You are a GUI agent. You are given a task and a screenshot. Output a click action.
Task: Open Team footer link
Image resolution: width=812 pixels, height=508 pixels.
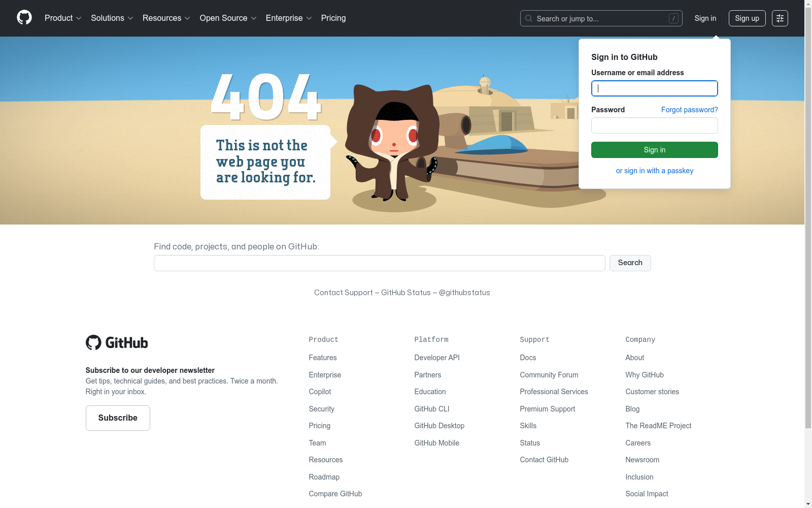[x=318, y=443]
